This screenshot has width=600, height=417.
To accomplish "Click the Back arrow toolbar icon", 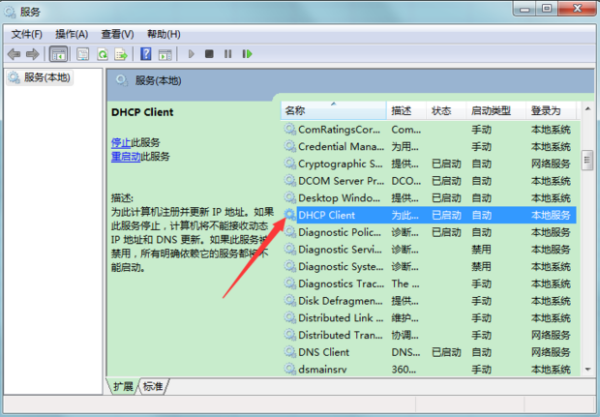I will [x=14, y=53].
